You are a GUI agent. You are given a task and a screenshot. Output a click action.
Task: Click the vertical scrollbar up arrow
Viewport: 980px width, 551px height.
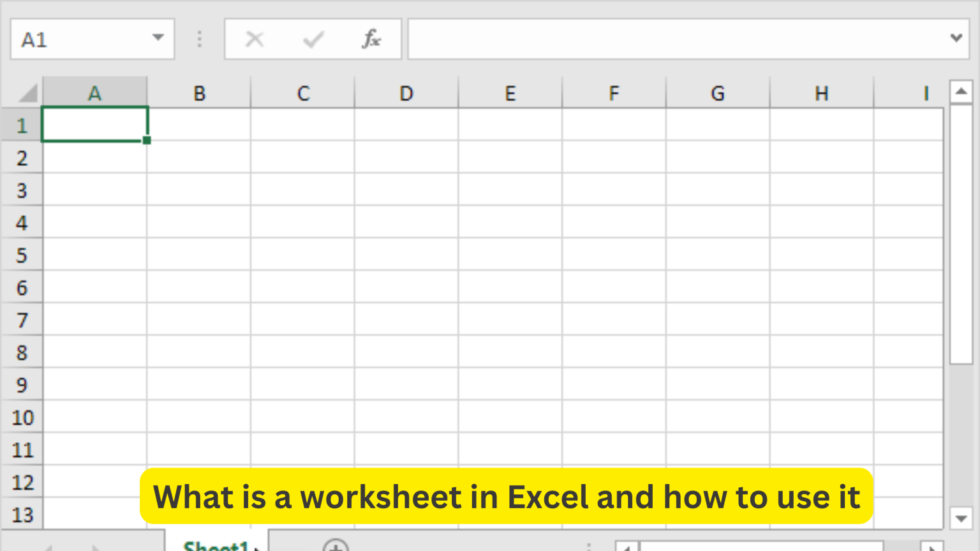(x=962, y=91)
